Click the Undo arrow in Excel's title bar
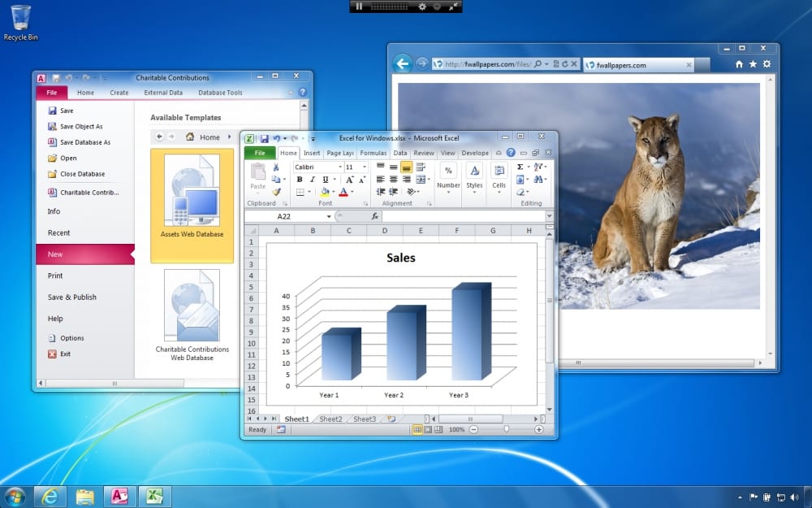The image size is (812, 508). (277, 138)
